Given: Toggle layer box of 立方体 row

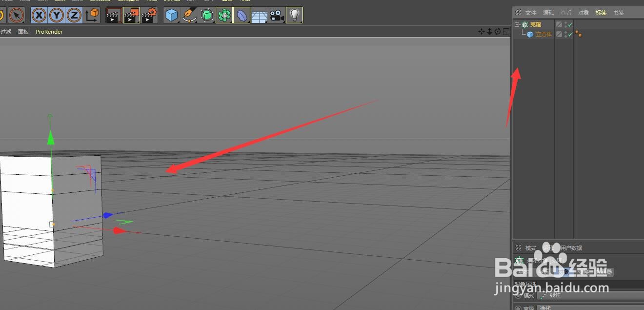Looking at the screenshot, I should [559, 34].
